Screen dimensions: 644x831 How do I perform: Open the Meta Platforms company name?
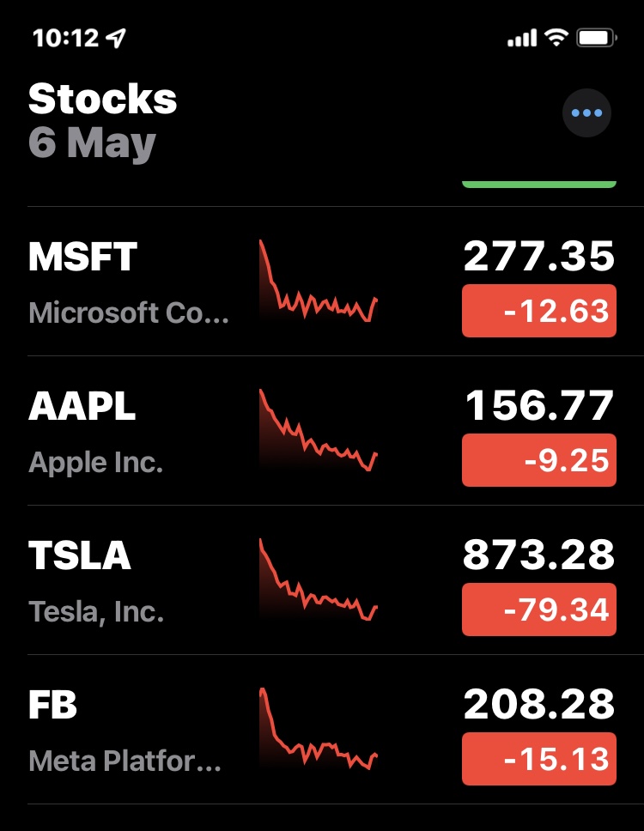pos(125,761)
